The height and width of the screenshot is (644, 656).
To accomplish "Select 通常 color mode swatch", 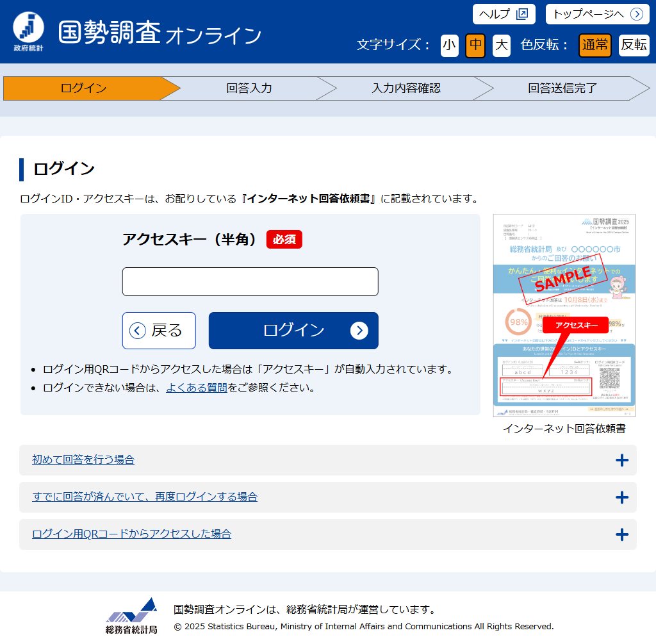I will [595, 45].
